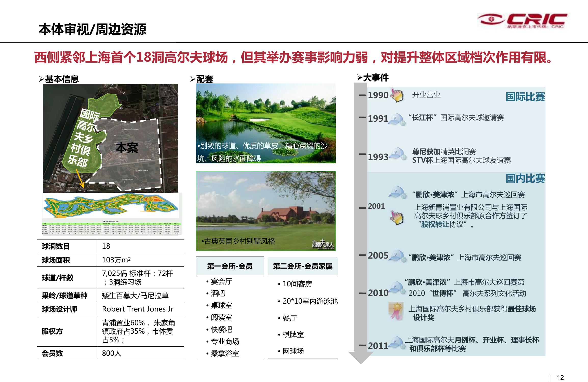Click the 国际比赛 label in the timeline
This screenshot has height=382, width=588.
(x=525, y=97)
